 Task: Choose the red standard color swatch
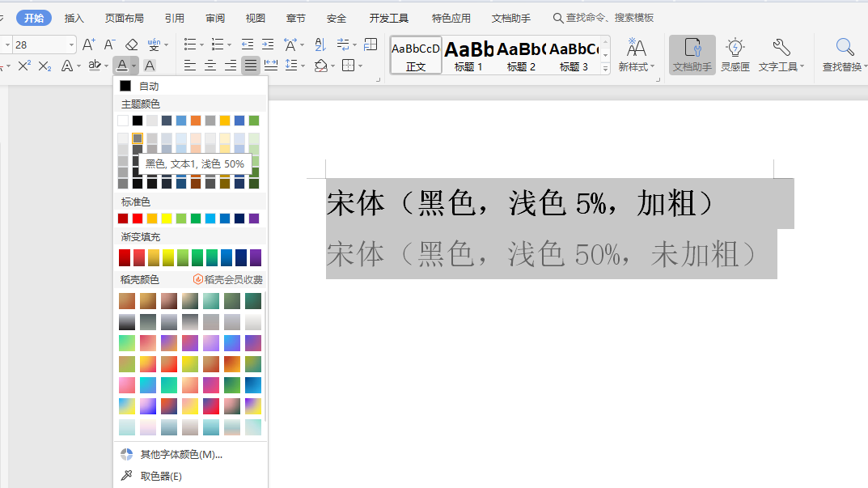[x=138, y=219]
